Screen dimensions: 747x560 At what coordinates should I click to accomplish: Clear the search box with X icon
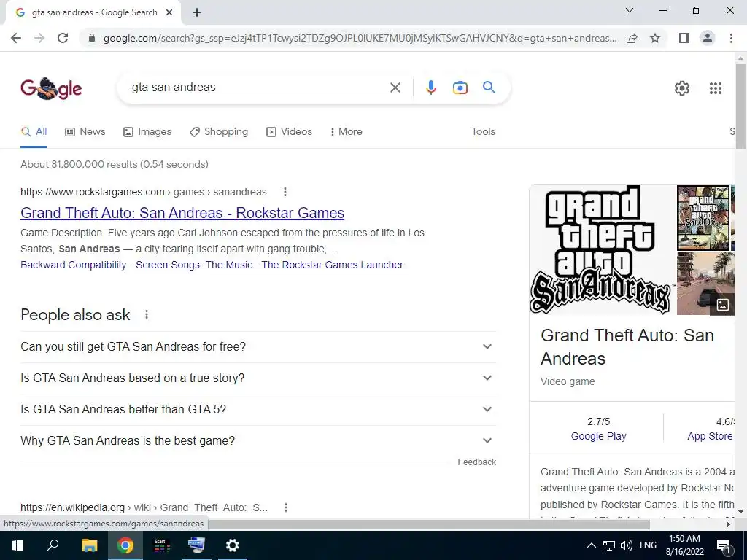[395, 87]
